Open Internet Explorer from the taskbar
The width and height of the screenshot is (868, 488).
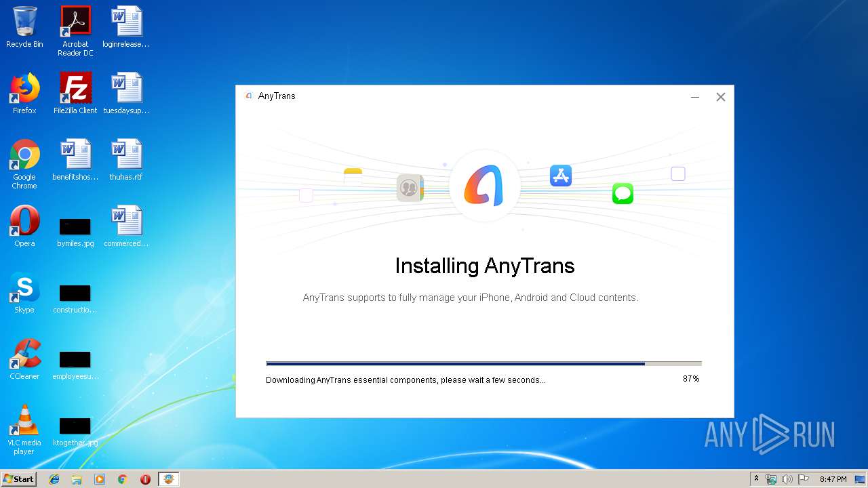coord(54,479)
